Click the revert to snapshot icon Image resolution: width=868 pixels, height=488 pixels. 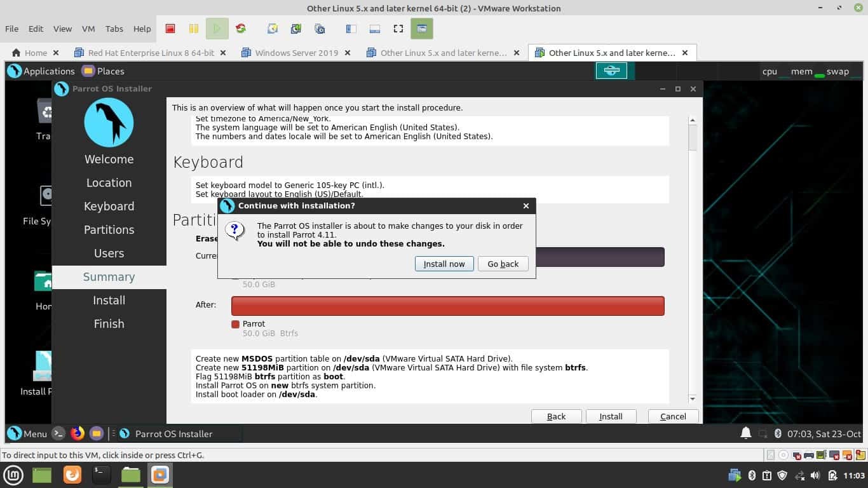point(296,29)
